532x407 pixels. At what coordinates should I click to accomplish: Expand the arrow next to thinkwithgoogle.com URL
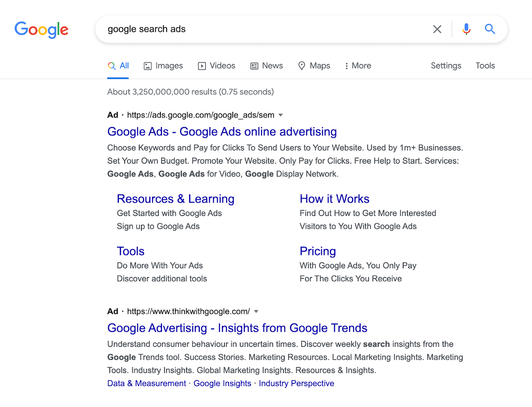(x=256, y=311)
